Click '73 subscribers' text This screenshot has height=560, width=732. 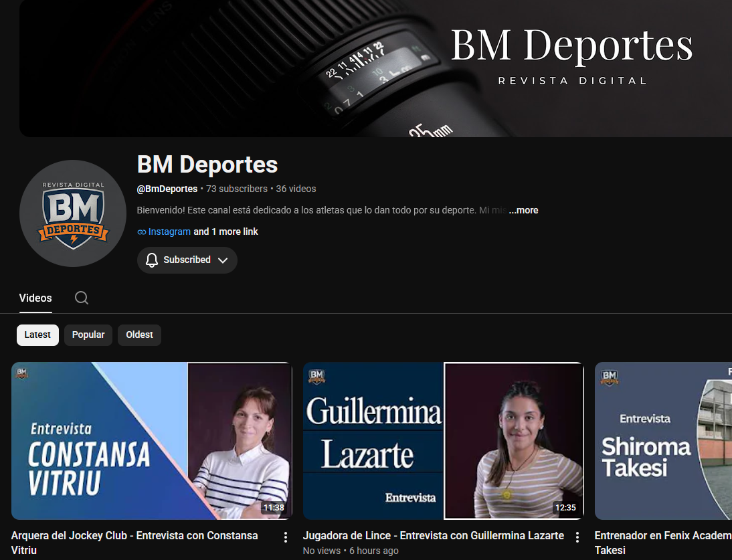pos(237,189)
